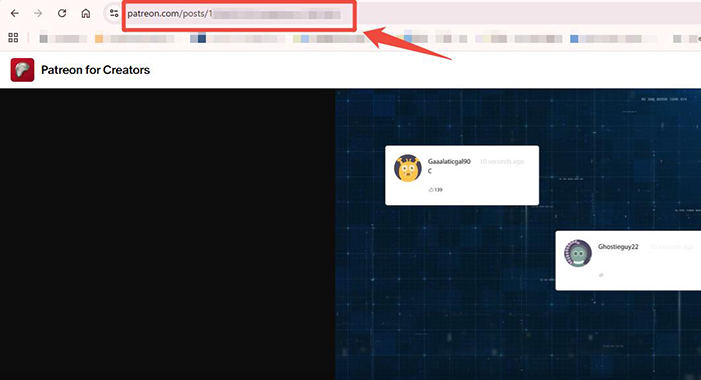This screenshot has height=380, width=701.
Task: Click the browser forward arrow
Action: tap(38, 13)
